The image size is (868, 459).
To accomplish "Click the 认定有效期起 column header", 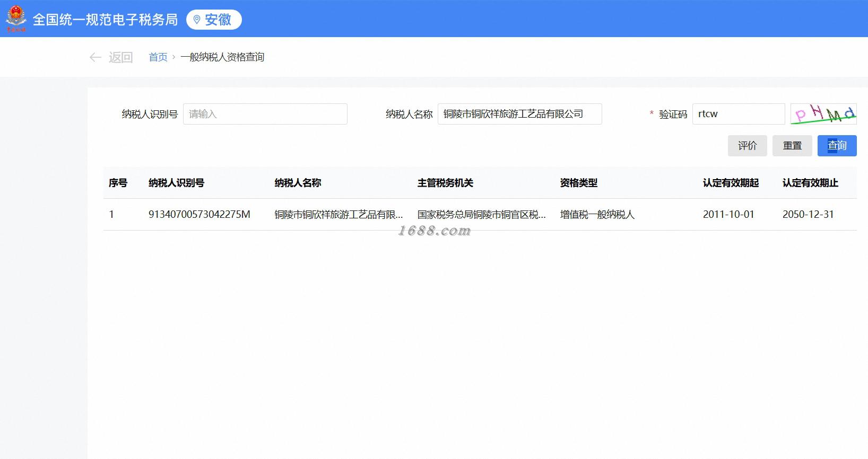I will pyautogui.click(x=731, y=183).
